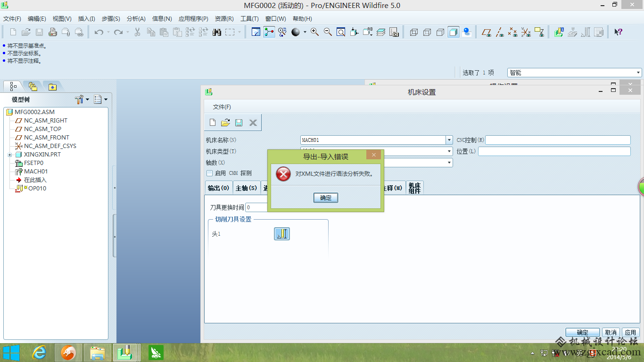Open the 应用程序(P) menu
644x362 pixels.
click(x=193, y=19)
